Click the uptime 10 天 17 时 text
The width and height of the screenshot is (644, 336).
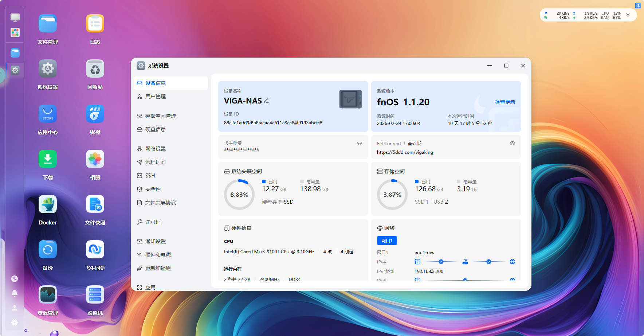click(470, 124)
